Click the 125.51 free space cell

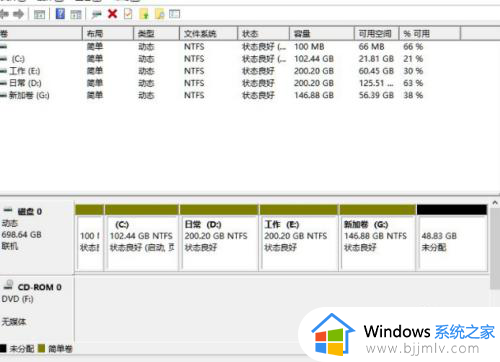[x=376, y=83]
